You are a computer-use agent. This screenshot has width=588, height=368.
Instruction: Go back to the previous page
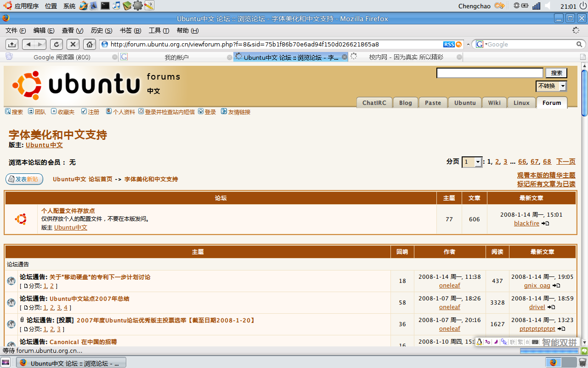coord(28,44)
